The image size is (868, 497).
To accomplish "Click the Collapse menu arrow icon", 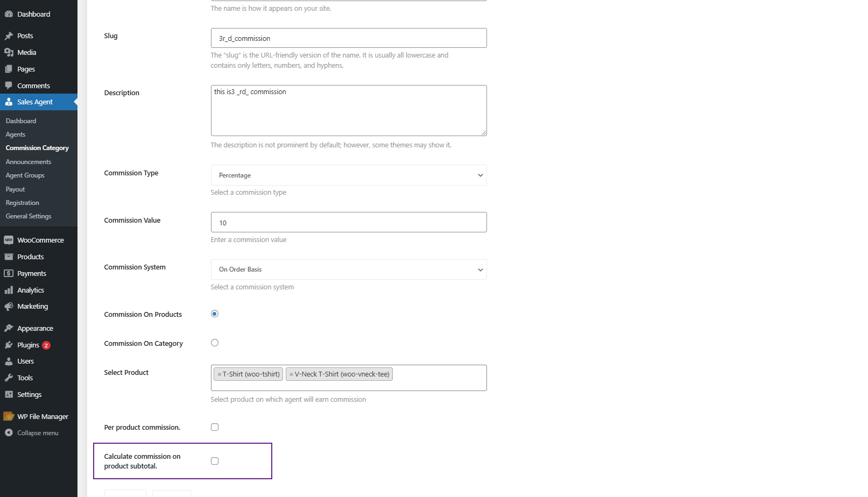I will [9, 433].
